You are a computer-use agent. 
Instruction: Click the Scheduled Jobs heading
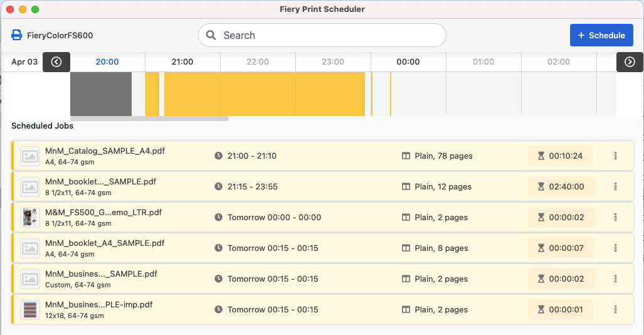[x=42, y=125]
